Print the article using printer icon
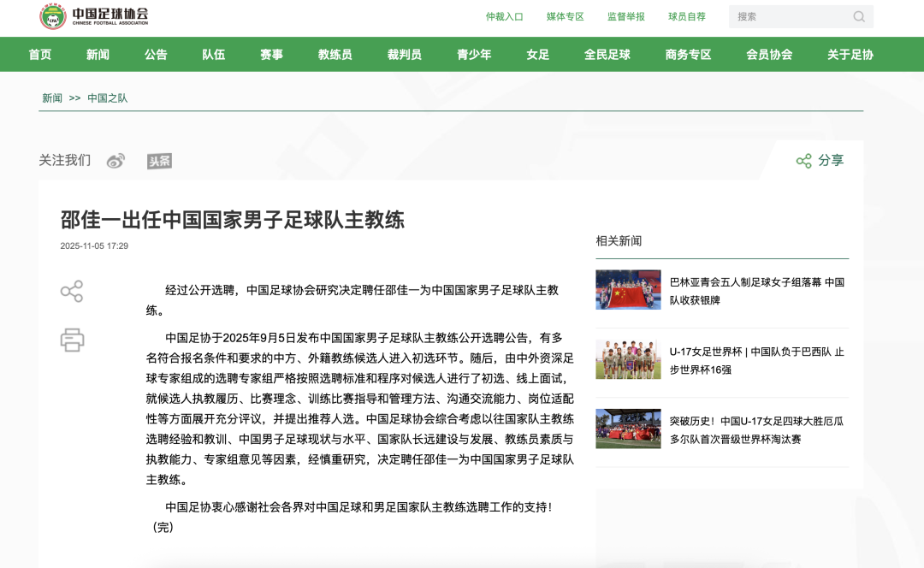Image resolution: width=924 pixels, height=568 pixels. [72, 340]
